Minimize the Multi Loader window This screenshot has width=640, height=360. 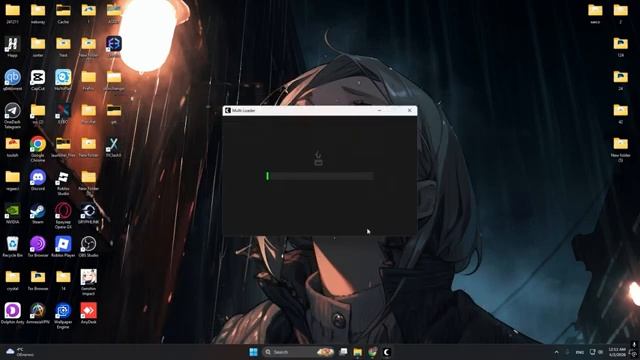click(379, 110)
